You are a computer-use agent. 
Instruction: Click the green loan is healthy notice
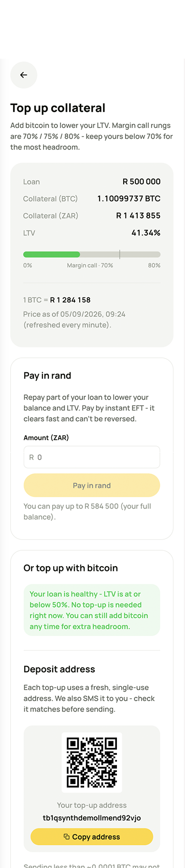pos(92,610)
